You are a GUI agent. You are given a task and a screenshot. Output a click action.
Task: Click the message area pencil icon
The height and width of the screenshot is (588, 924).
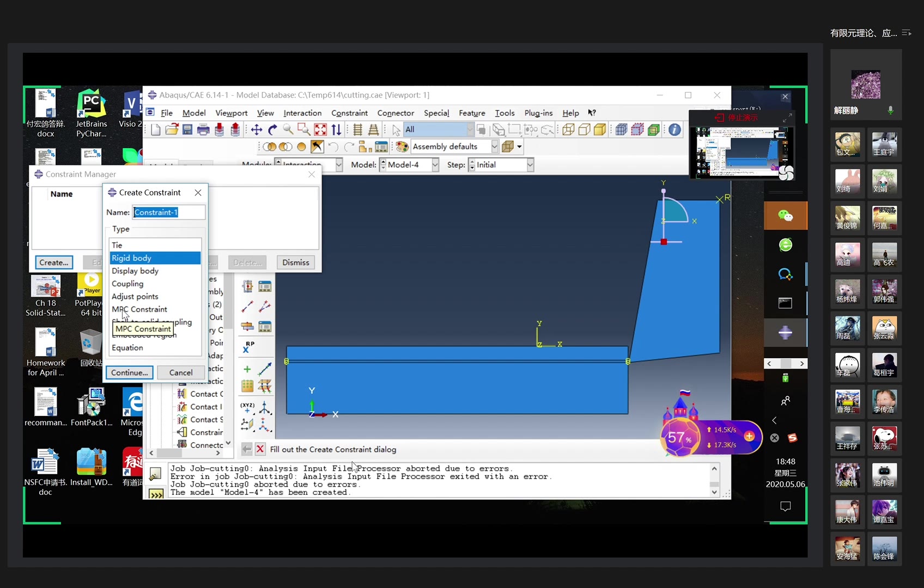(155, 474)
